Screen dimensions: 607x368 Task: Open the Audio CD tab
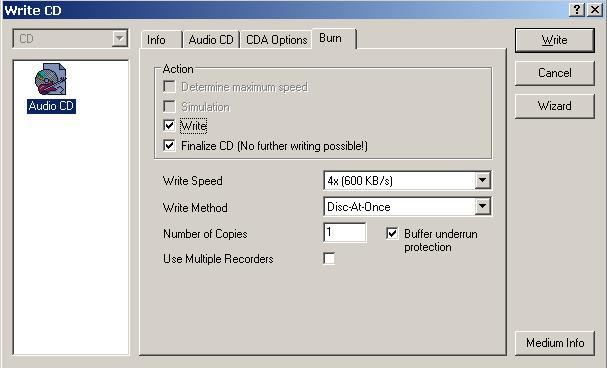point(211,40)
